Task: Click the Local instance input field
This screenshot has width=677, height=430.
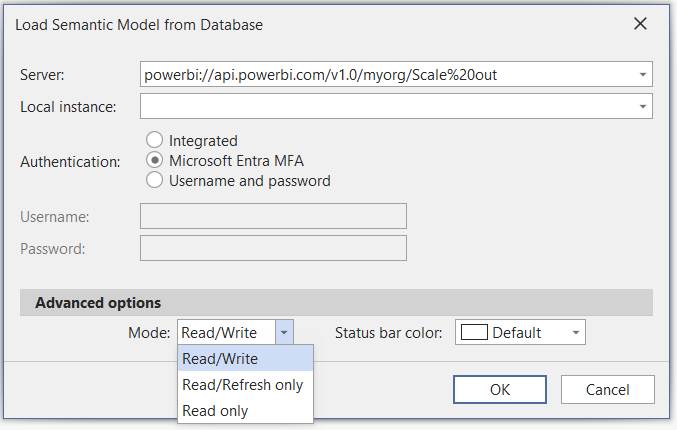Action: [x=385, y=106]
